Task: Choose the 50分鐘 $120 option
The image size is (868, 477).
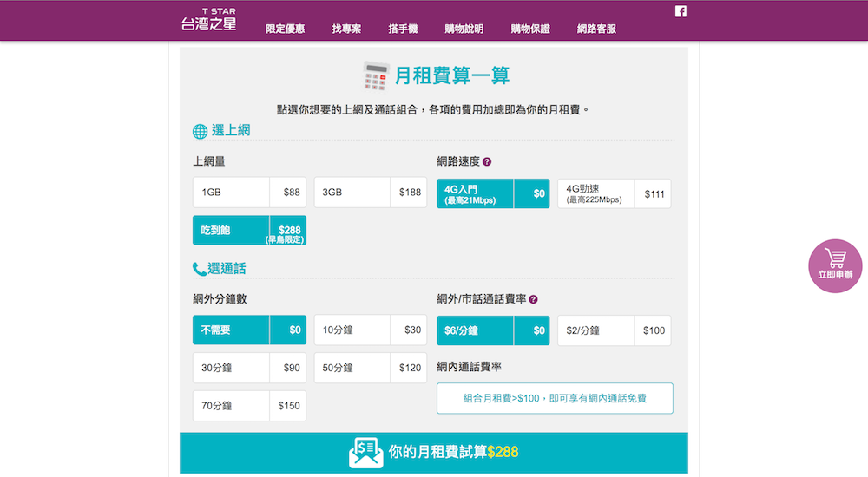Action: tap(371, 368)
